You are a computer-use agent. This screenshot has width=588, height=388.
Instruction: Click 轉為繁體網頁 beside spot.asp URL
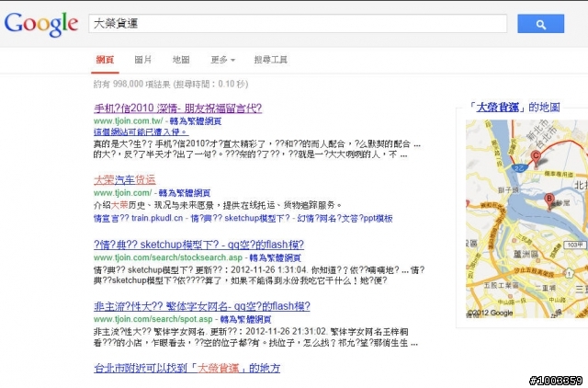245,319
